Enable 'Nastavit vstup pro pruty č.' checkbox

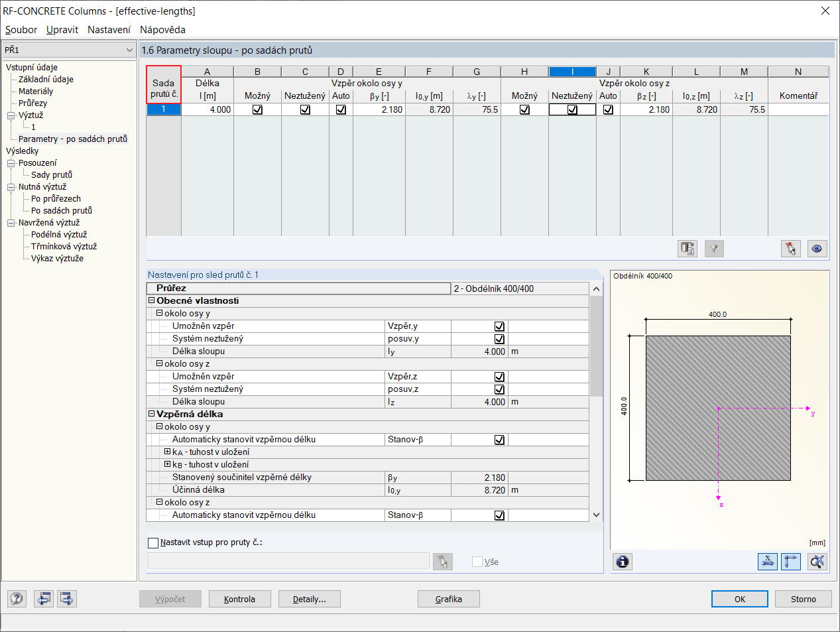click(x=153, y=542)
